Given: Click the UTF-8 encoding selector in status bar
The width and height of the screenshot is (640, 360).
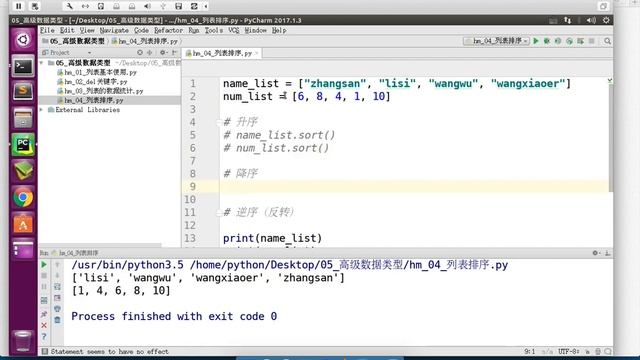Looking at the screenshot, I should click(569, 351).
